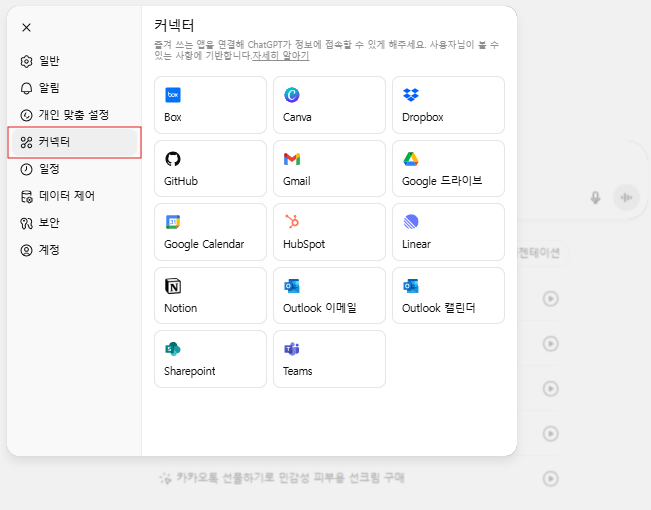Click the Linear label text
The width and height of the screenshot is (651, 510).
(x=416, y=244)
